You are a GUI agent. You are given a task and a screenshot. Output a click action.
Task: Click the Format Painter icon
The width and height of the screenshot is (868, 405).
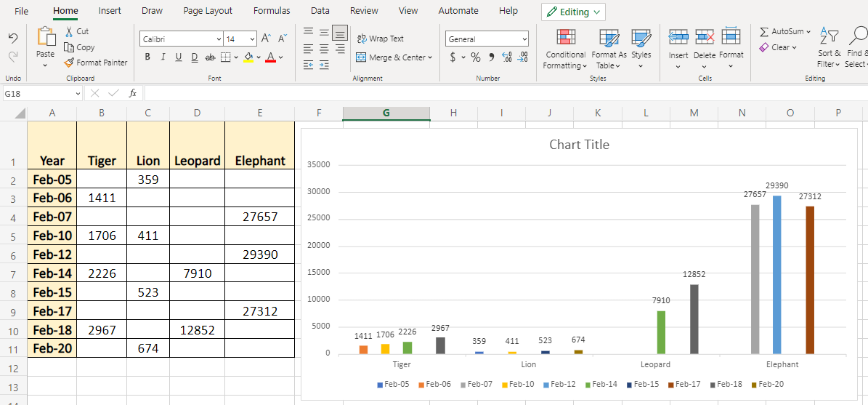(70, 63)
